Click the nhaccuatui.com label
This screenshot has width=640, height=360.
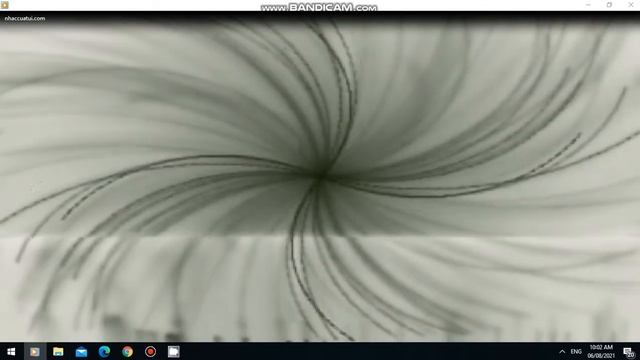coord(24,18)
